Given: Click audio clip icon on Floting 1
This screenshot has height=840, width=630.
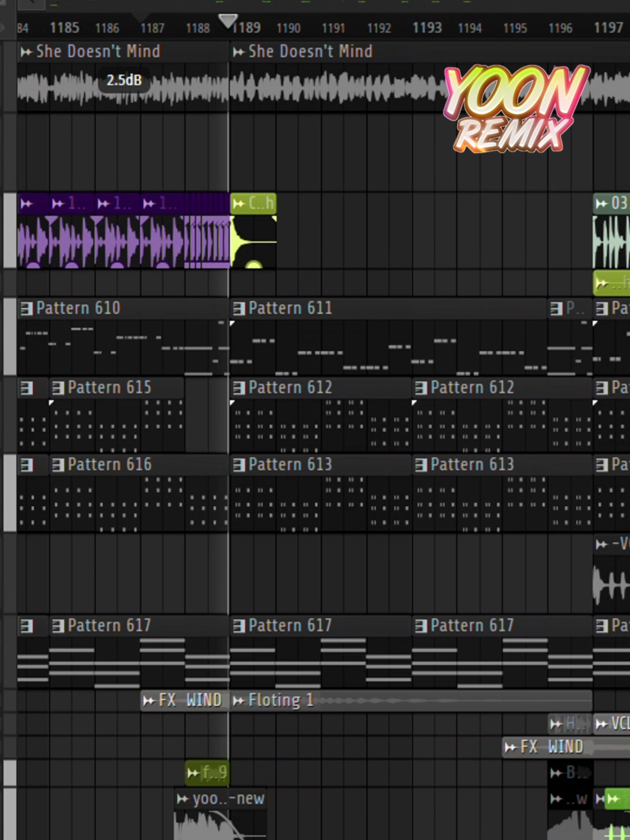Looking at the screenshot, I should click(239, 701).
